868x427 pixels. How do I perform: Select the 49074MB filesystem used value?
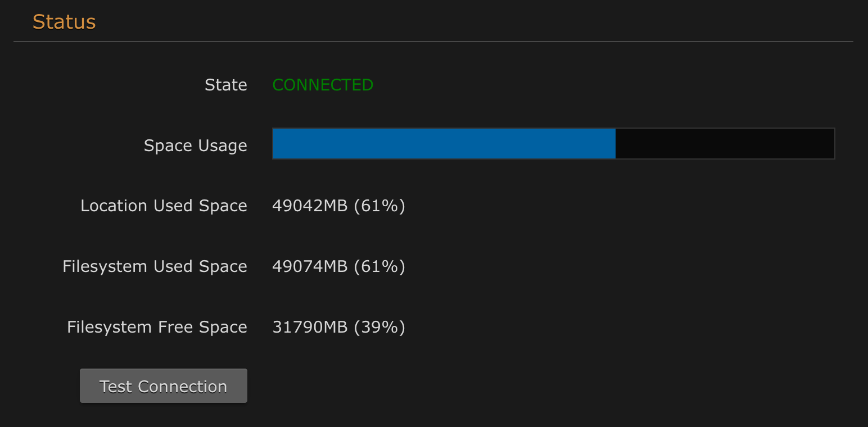310,266
